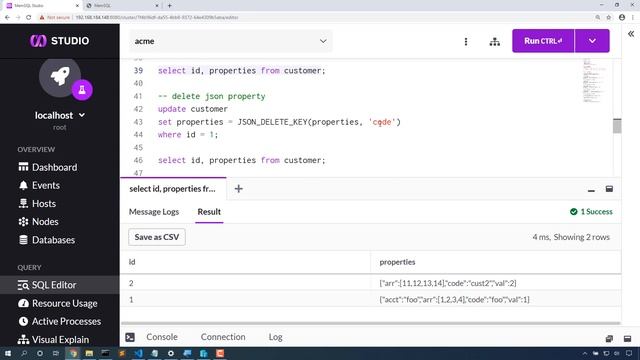
Task: Open File Explorer from the taskbar
Action: pyautogui.click(x=89, y=353)
